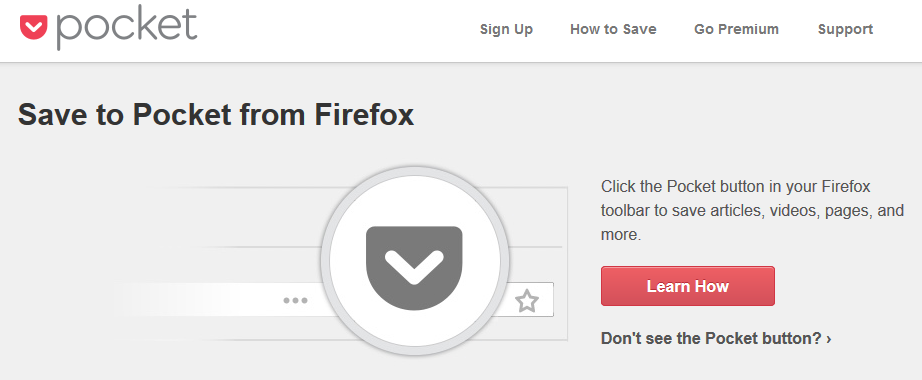Click the gray "pocket" wordmark text
The width and height of the screenshot is (922, 380).
click(126, 28)
